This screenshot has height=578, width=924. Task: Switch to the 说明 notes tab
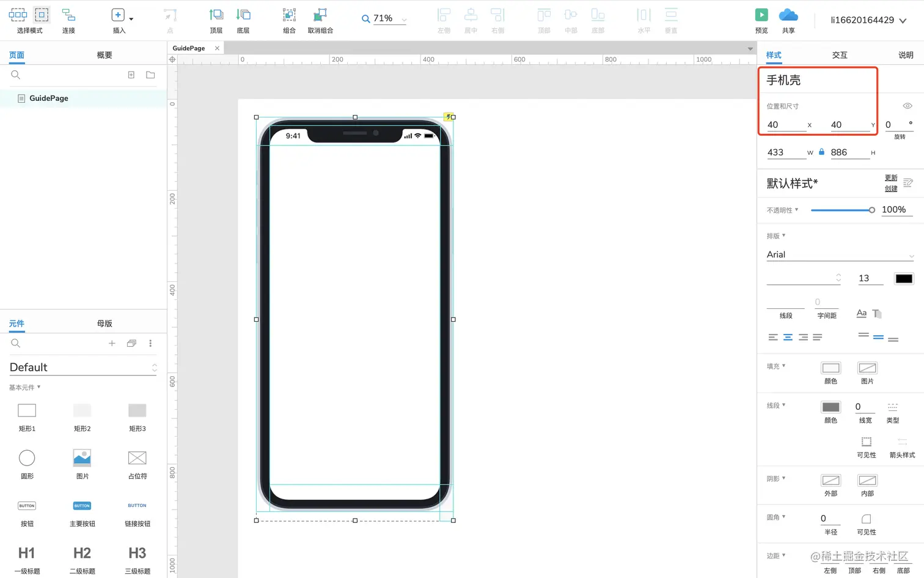click(x=906, y=55)
